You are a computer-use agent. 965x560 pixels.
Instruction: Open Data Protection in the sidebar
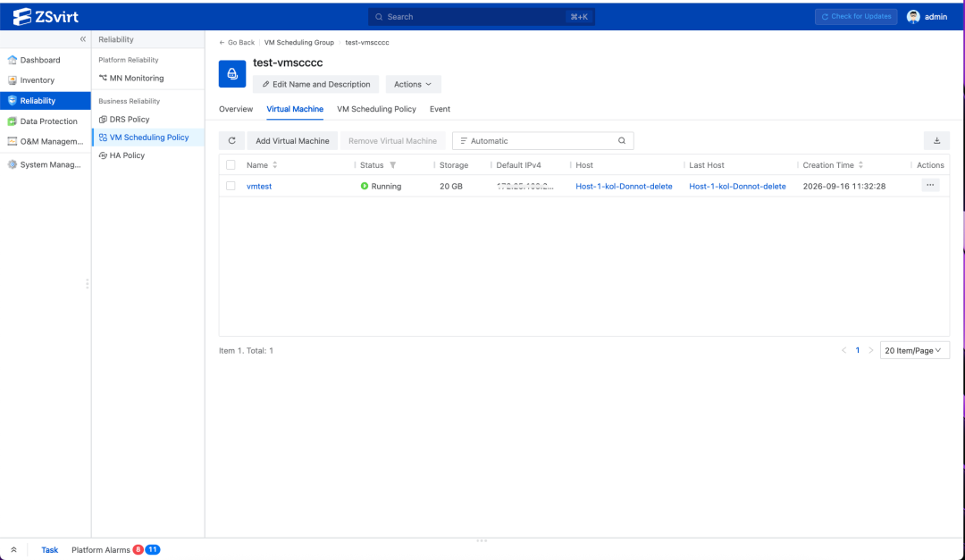[x=46, y=121]
